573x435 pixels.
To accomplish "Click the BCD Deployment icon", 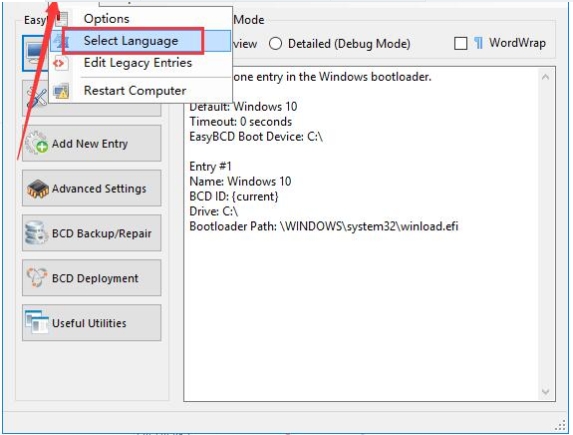I will pyautogui.click(x=37, y=277).
